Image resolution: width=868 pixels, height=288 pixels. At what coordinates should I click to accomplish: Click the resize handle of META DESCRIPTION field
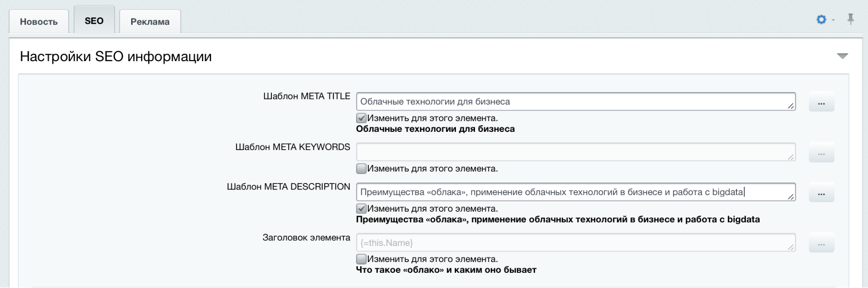click(791, 196)
